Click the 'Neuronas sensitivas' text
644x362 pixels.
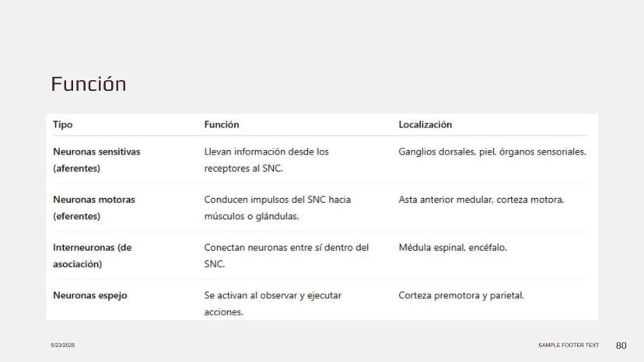pos(96,151)
